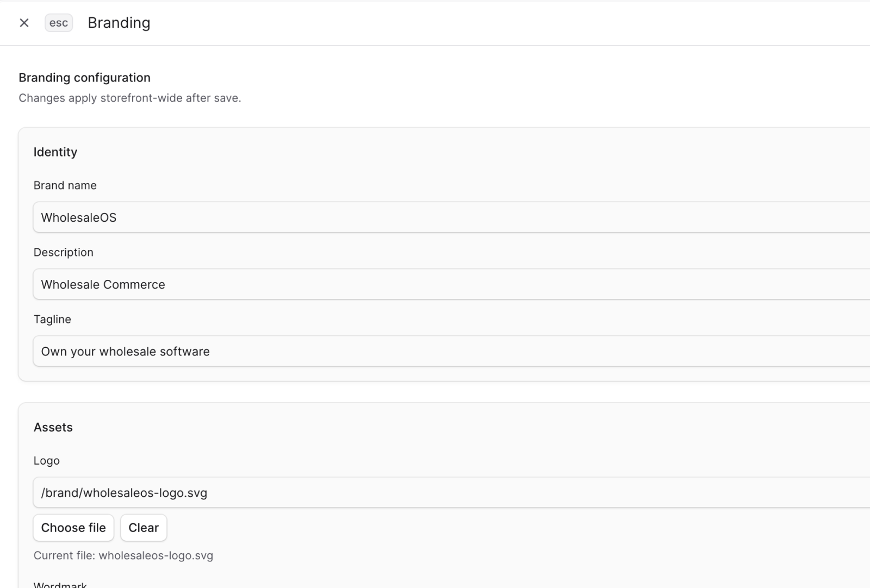Clear the current logo file
Viewport: 870px width, 588px height.
pos(143,527)
